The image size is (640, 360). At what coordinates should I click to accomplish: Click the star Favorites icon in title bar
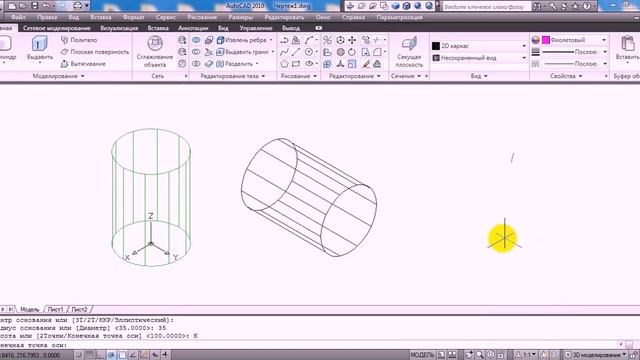point(576,6)
